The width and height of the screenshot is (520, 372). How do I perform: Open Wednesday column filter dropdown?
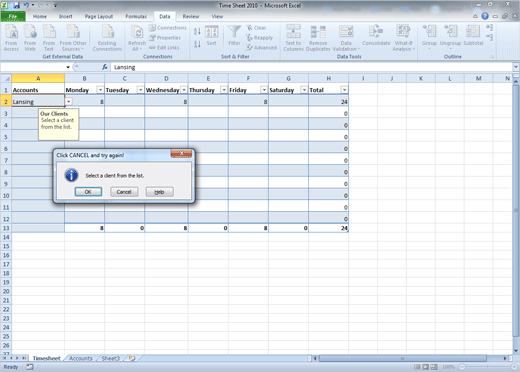coord(184,90)
